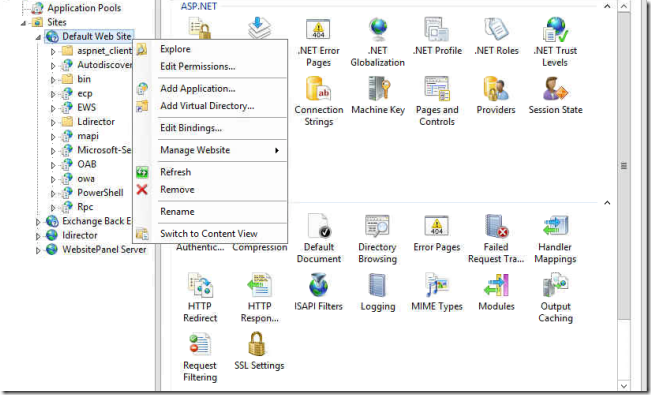This screenshot has height=395, width=651.
Task: Click scrollbar up arrow in features pane
Action: 624,6
